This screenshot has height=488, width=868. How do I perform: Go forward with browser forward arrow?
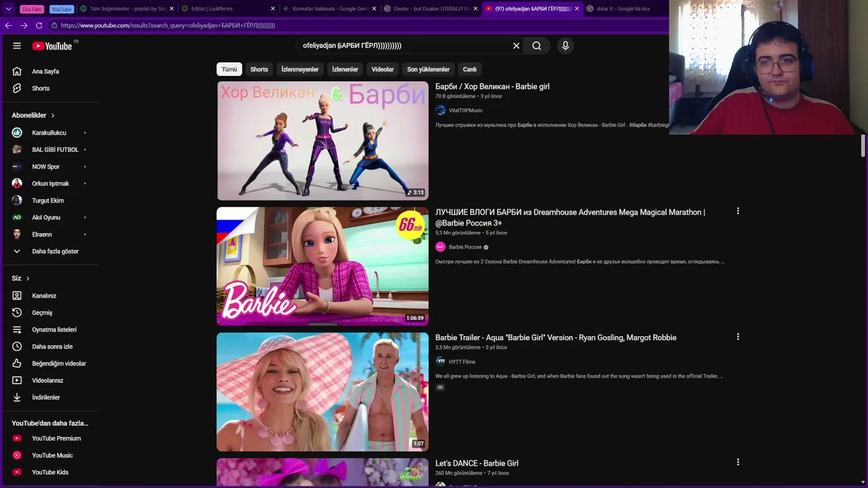point(24,25)
